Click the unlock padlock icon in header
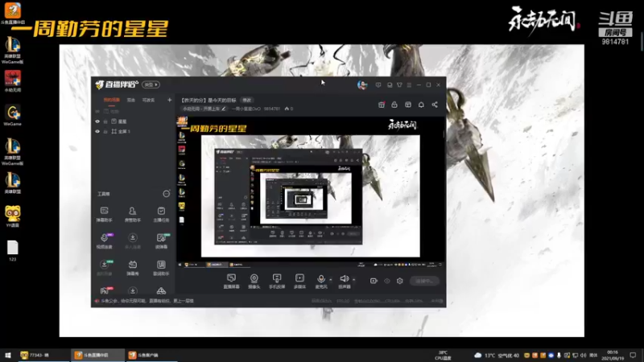This screenshot has width=644, height=362. (394, 105)
